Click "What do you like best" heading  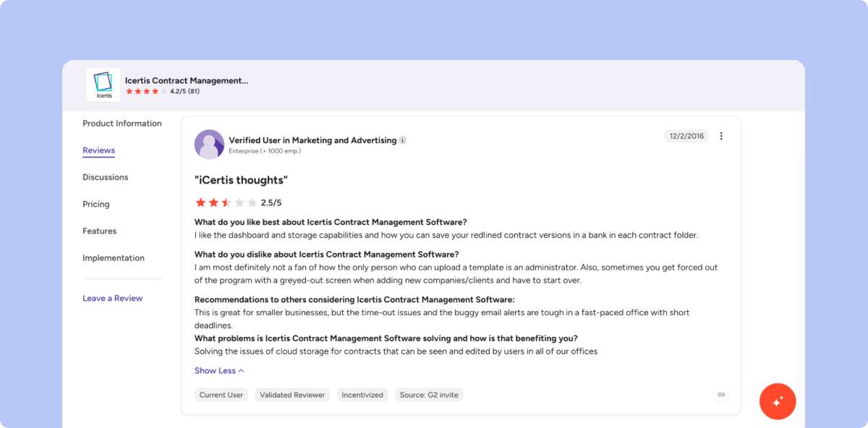(331, 222)
